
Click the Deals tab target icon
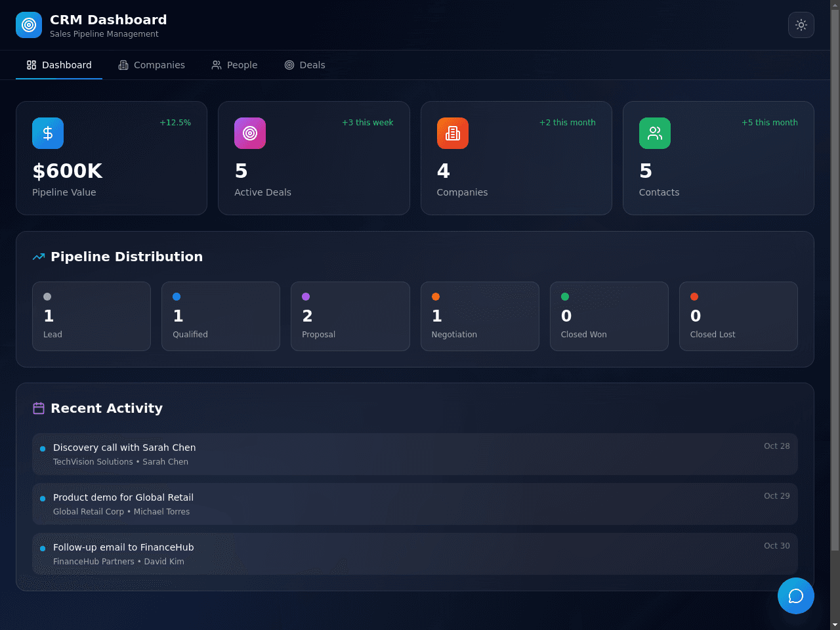(x=289, y=65)
